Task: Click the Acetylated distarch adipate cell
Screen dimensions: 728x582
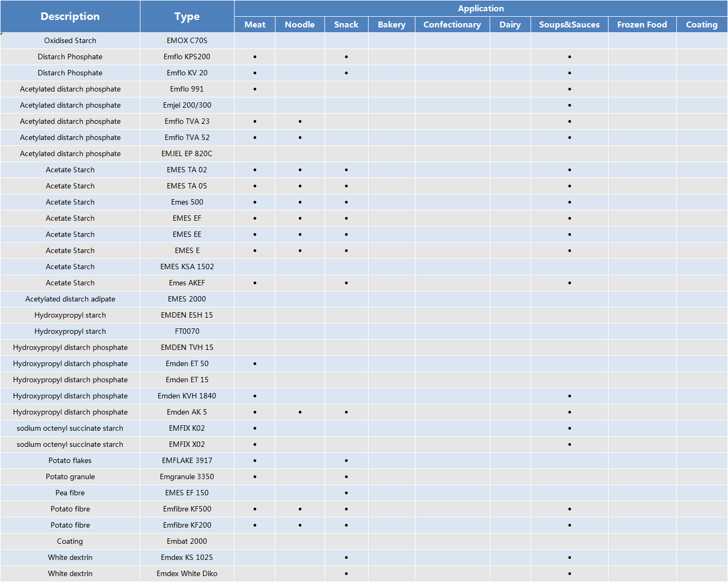Action: (x=70, y=299)
